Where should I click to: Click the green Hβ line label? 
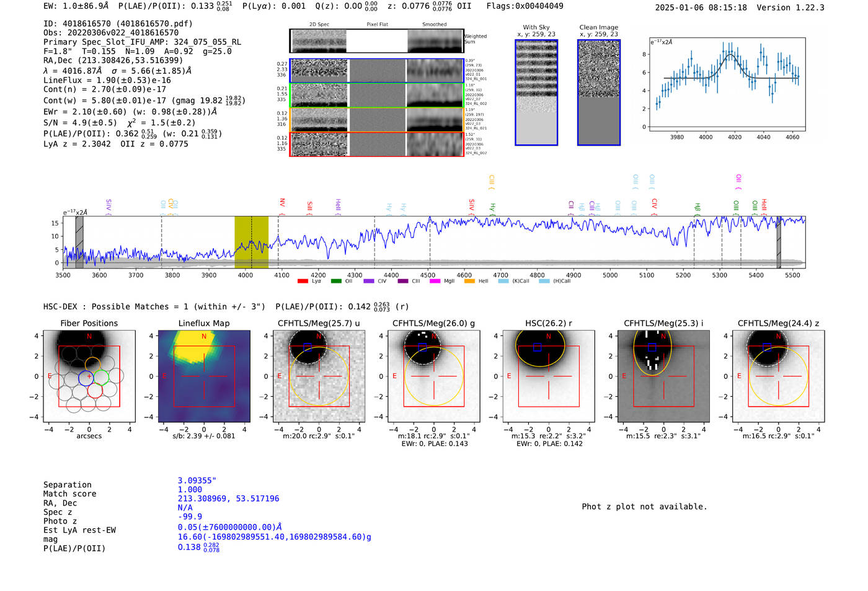click(697, 208)
